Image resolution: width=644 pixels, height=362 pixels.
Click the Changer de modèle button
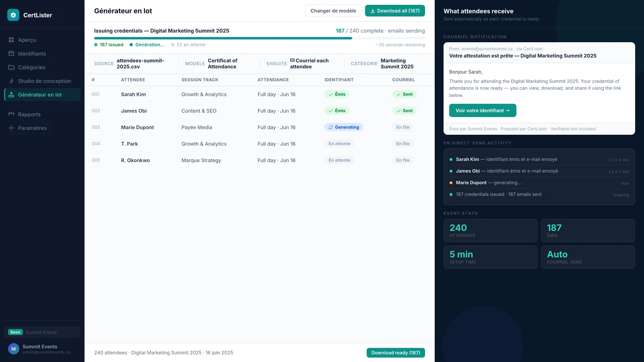333,11
